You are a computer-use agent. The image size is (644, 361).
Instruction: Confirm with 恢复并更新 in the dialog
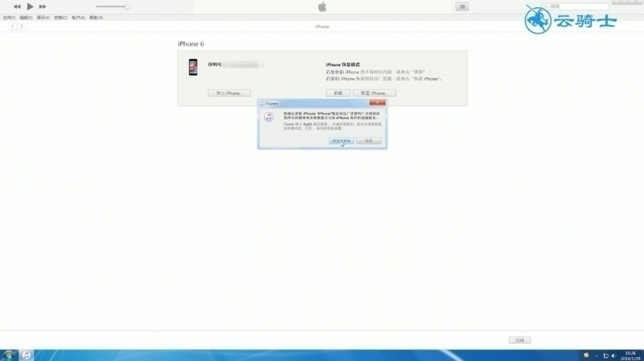[341, 141]
